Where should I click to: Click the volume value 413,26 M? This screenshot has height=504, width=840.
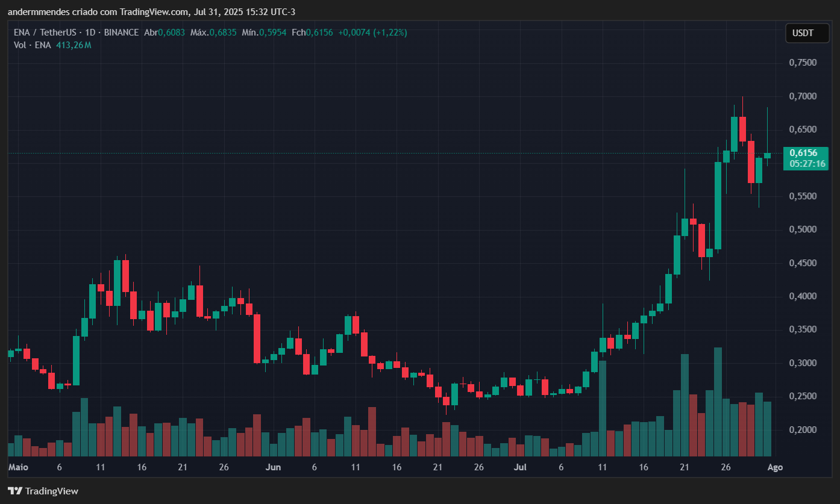coord(74,45)
